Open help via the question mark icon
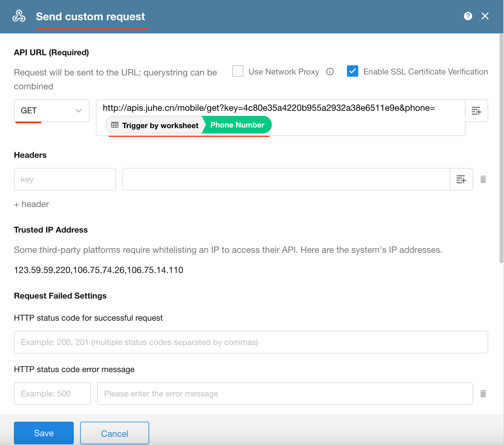The image size is (504, 445). [468, 16]
